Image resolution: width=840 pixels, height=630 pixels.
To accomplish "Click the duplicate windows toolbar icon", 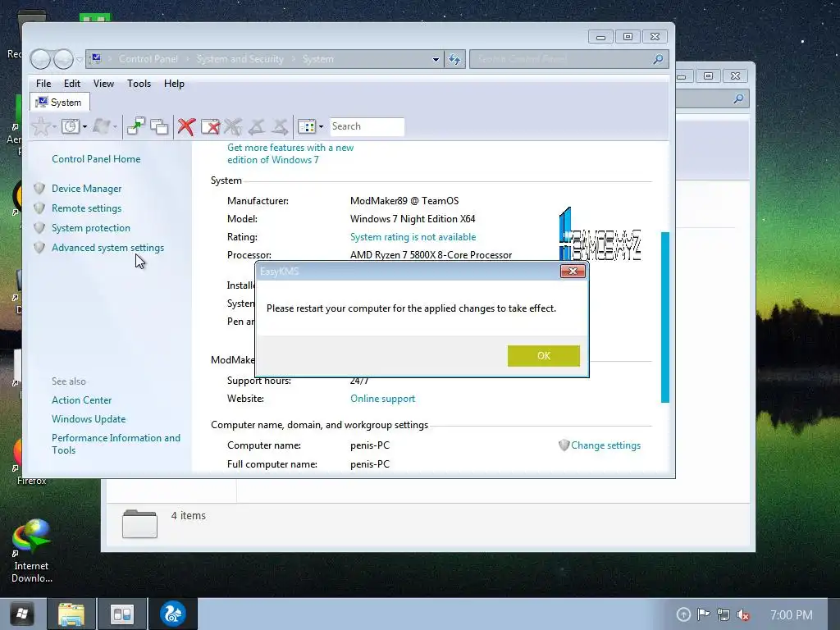I will click(x=159, y=126).
